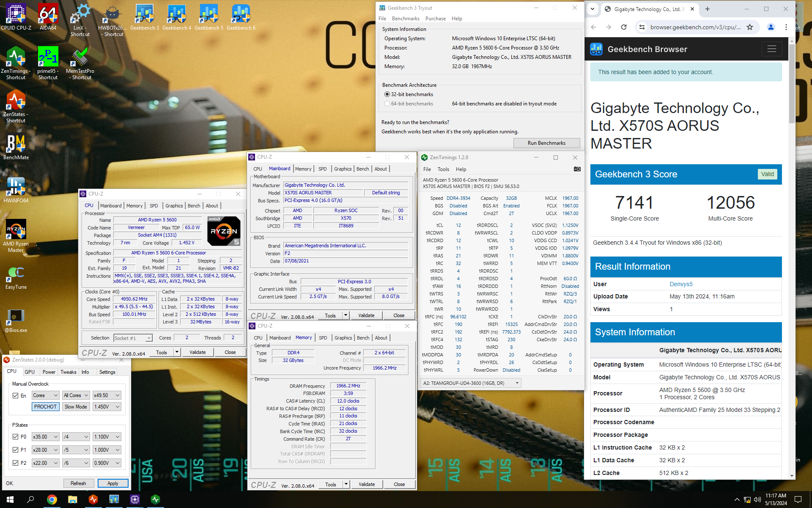This screenshot has width=812, height=508.
Task: Open AMD Ryzen Master icon
Action: [16, 236]
